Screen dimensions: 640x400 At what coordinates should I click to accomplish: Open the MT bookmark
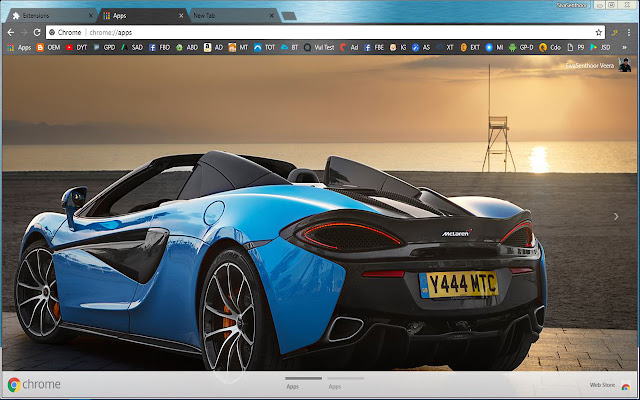coord(238,47)
